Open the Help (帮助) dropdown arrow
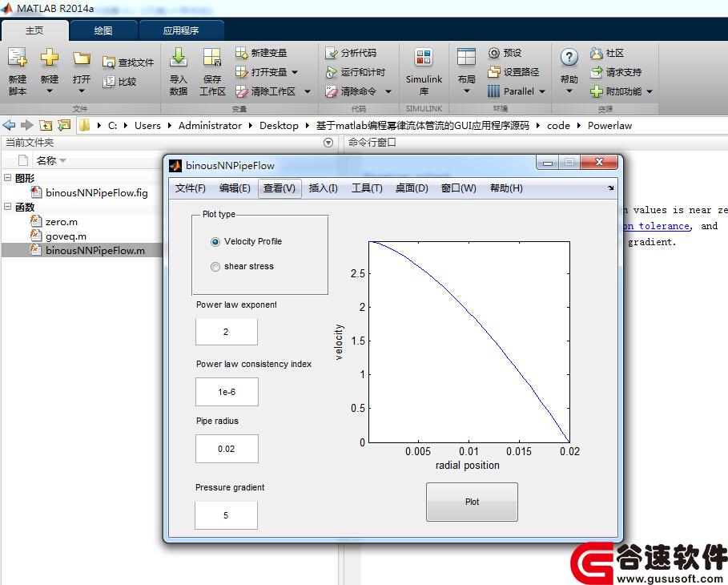Image resolution: width=728 pixels, height=585 pixels. pos(569,91)
